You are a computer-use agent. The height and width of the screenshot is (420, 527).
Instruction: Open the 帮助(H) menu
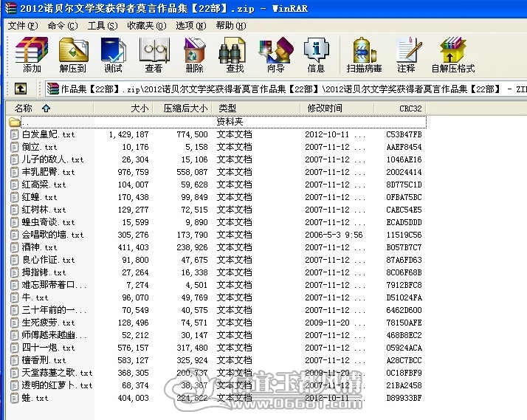[x=231, y=26]
